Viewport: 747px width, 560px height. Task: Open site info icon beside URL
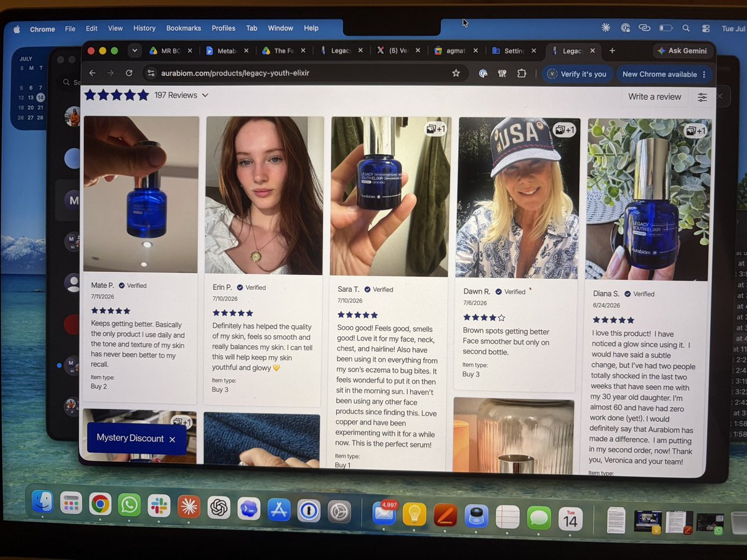pyautogui.click(x=150, y=73)
